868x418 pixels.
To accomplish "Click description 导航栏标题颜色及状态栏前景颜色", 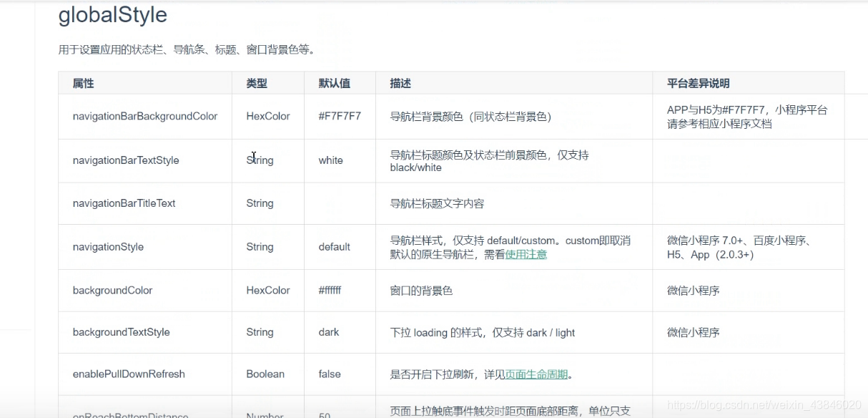I will pos(489,161).
